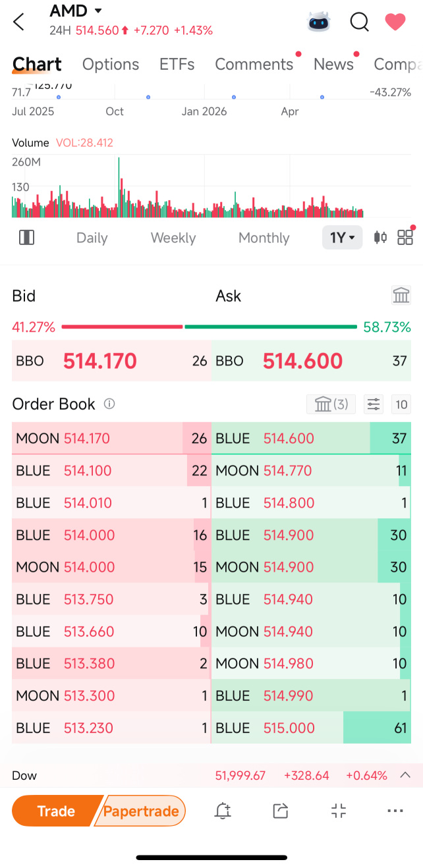Toggle the heart favorite icon
This screenshot has width=423, height=868.
[x=395, y=22]
